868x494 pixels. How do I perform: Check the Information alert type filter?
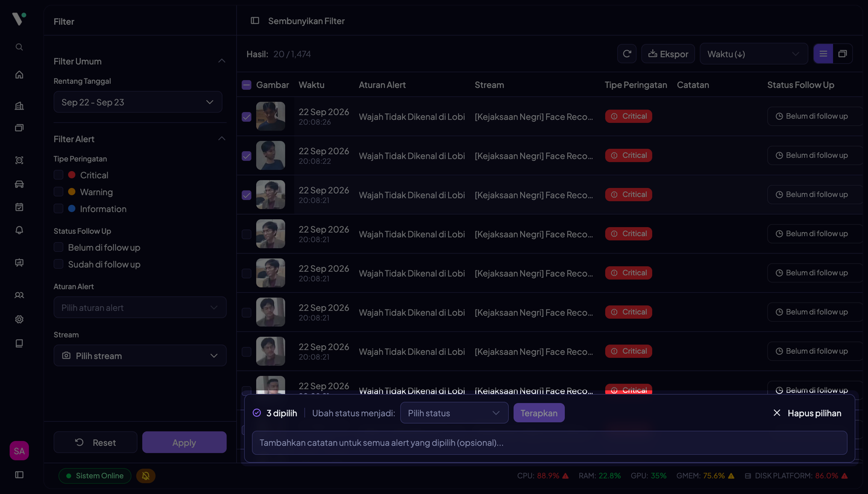[x=58, y=208]
